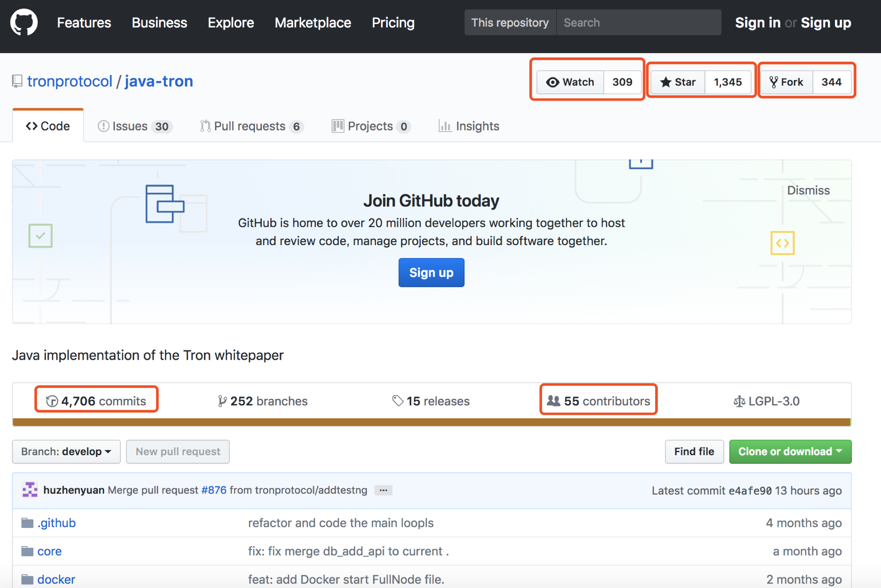881x588 pixels.
Task: Open the java-tron repository link
Action: pyautogui.click(x=159, y=81)
